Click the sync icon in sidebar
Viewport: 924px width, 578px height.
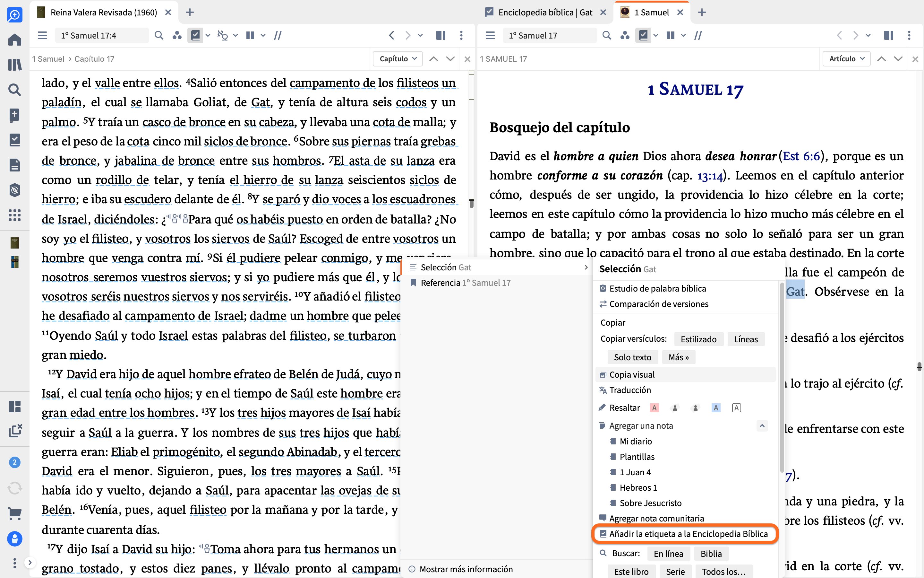[x=14, y=488]
